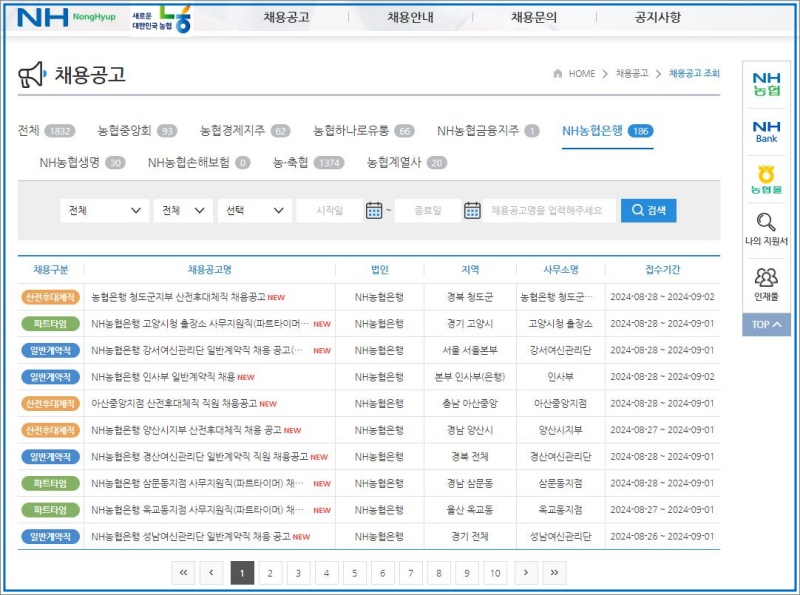Screen dimensions: 800x595
Task: Go to page 2
Action: (x=270, y=573)
